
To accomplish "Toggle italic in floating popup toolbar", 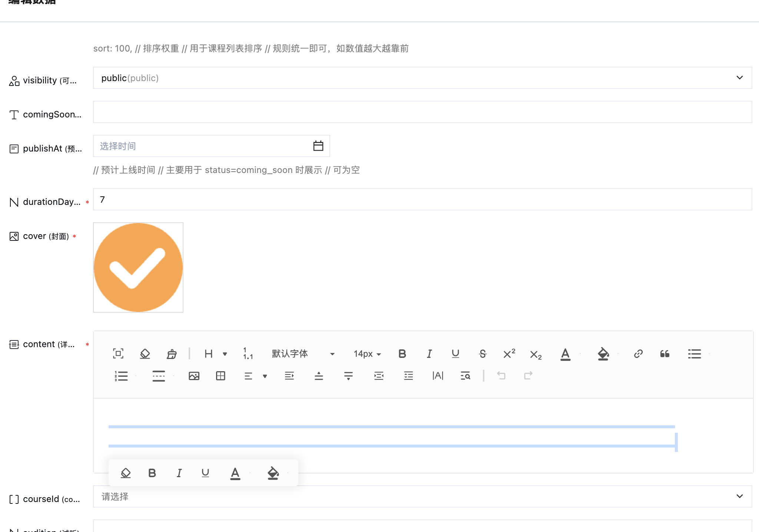I will [x=179, y=473].
